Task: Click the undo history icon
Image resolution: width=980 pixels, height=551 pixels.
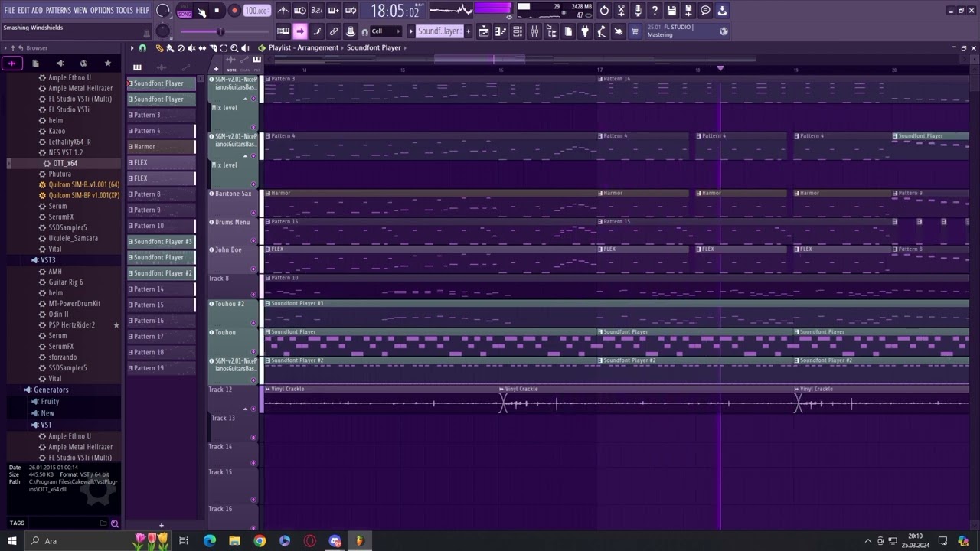Action: (x=604, y=11)
